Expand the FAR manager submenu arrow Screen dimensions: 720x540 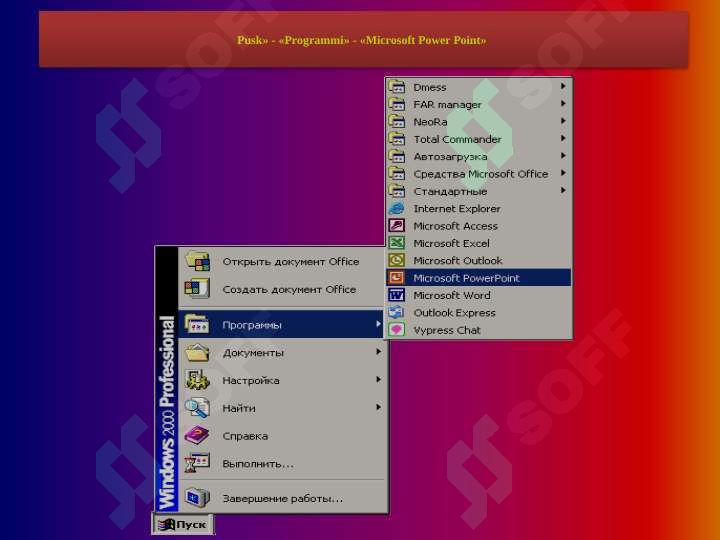click(563, 103)
